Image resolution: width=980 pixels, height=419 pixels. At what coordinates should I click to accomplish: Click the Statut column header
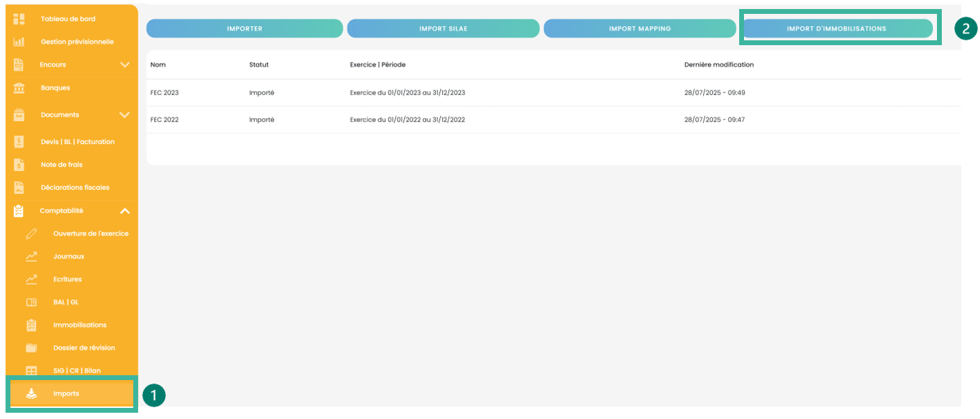pyautogui.click(x=259, y=65)
